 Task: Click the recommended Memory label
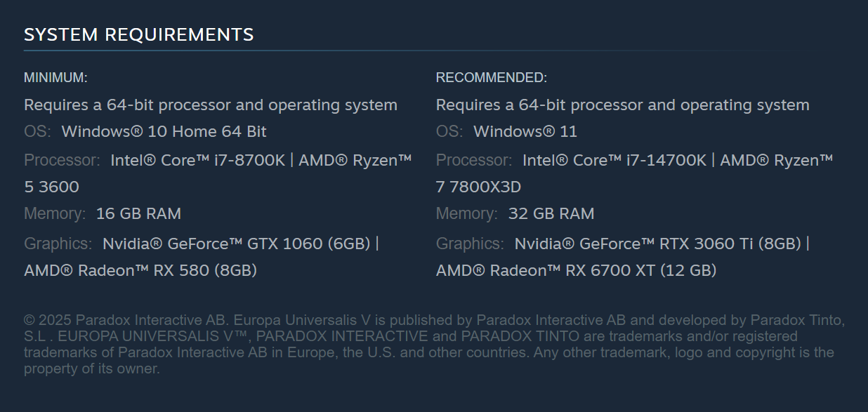[x=467, y=213]
